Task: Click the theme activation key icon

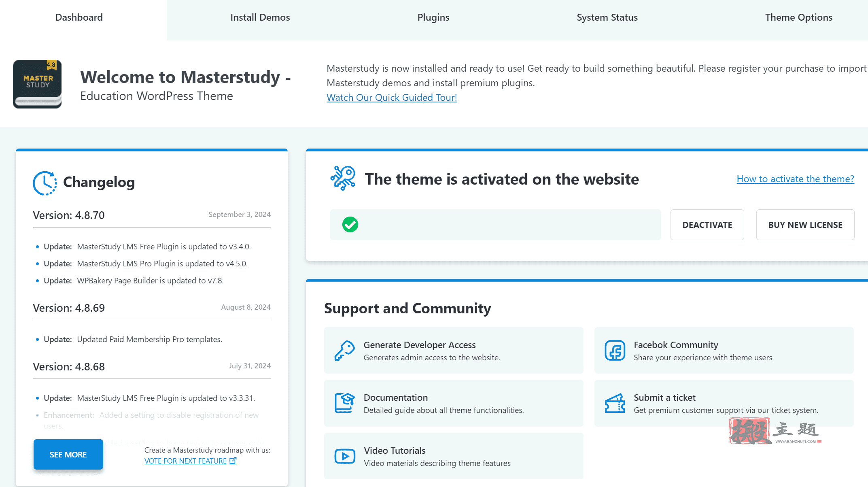Action: pyautogui.click(x=343, y=178)
